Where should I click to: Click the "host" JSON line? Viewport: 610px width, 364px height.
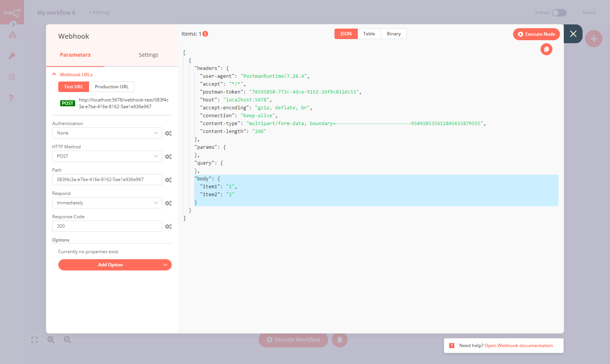[236, 100]
